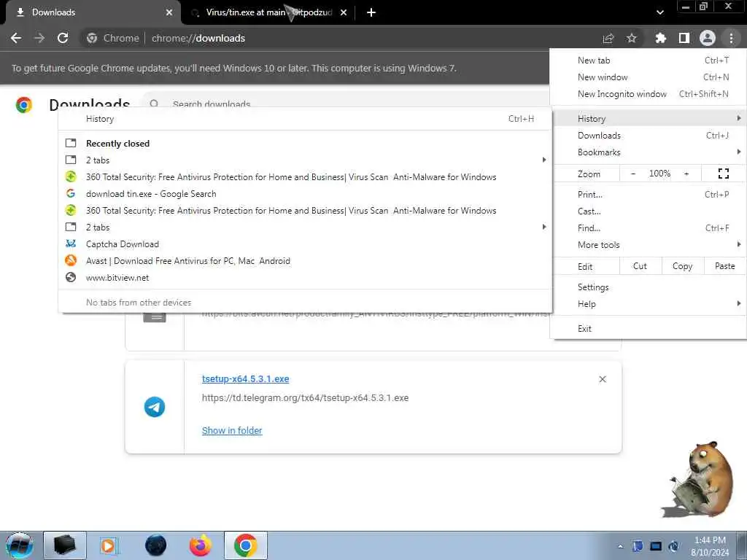Close the Virus/tin.exe tab

[344, 12]
